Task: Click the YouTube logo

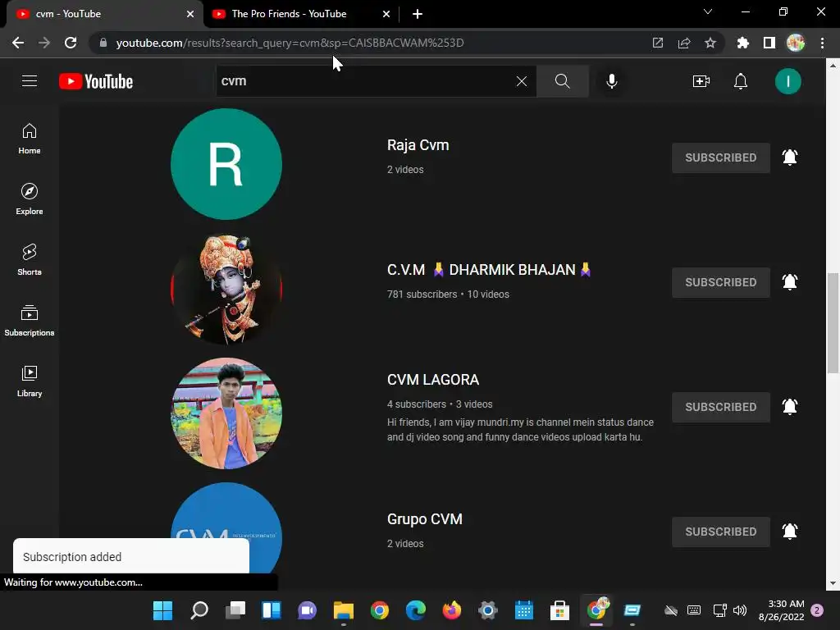Action: point(96,81)
